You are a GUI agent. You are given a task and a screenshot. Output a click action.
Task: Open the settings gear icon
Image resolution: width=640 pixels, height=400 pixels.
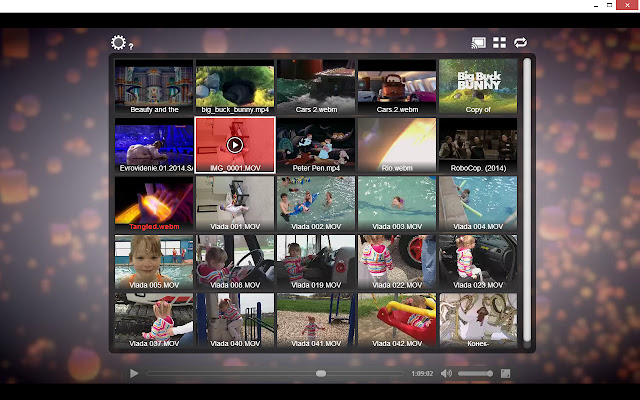click(118, 42)
